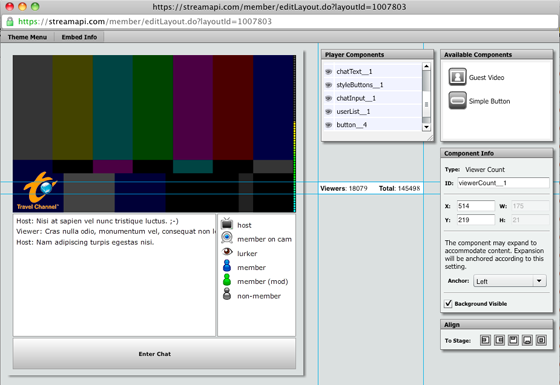This screenshot has width=560, height=385.
Task: Click the Type: Viewer Count text
Action: (x=475, y=170)
